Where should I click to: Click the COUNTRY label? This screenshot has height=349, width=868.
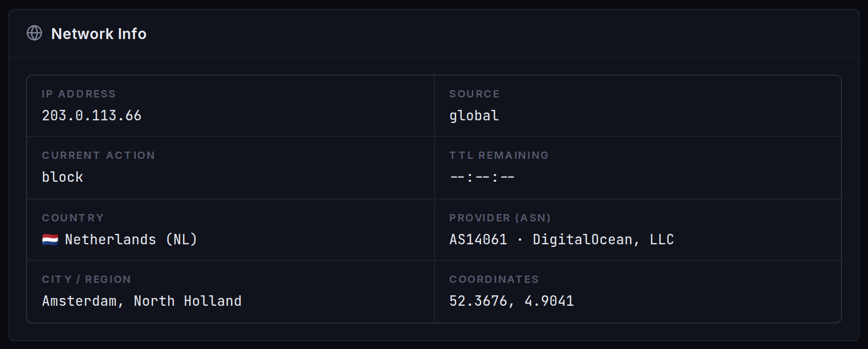pos(73,218)
